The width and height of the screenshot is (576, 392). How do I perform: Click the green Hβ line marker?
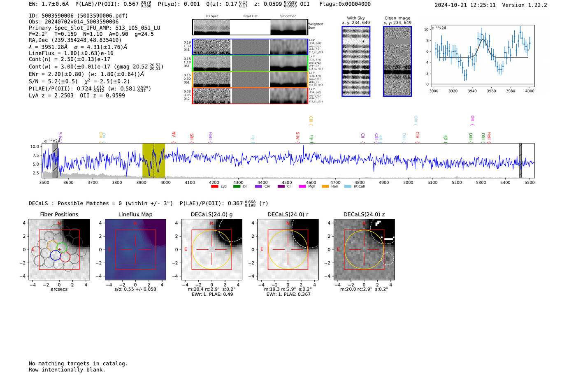(445, 139)
